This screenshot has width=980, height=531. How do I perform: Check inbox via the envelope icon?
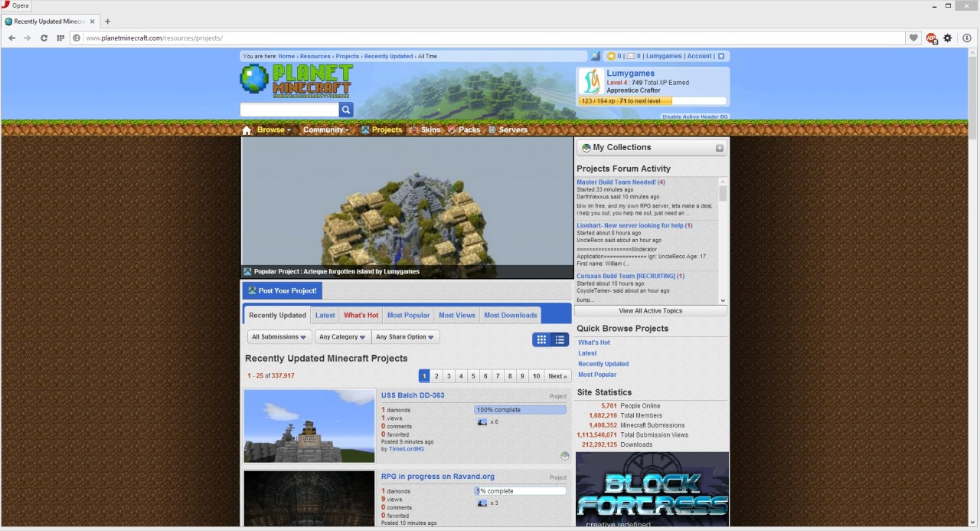tap(631, 56)
